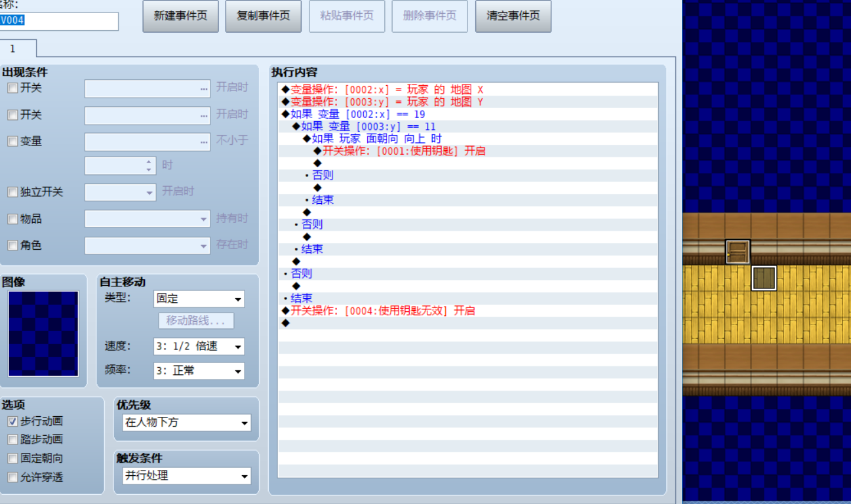Click the 粘贴事件页 button
Viewport: 851px width, 504px height.
347,16
